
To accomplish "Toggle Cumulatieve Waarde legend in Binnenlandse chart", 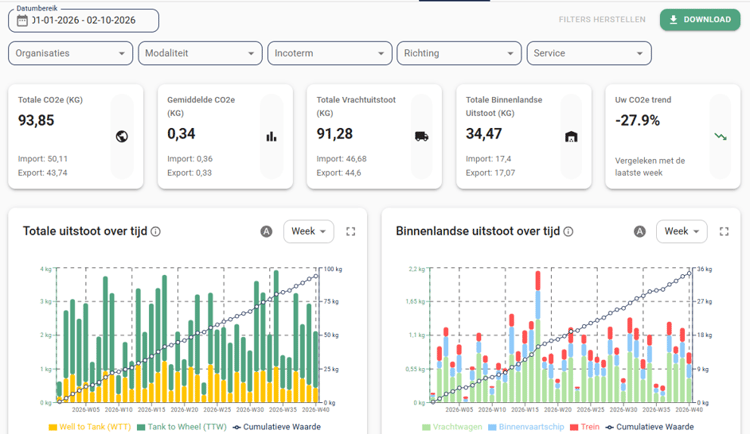I will 650,427.
